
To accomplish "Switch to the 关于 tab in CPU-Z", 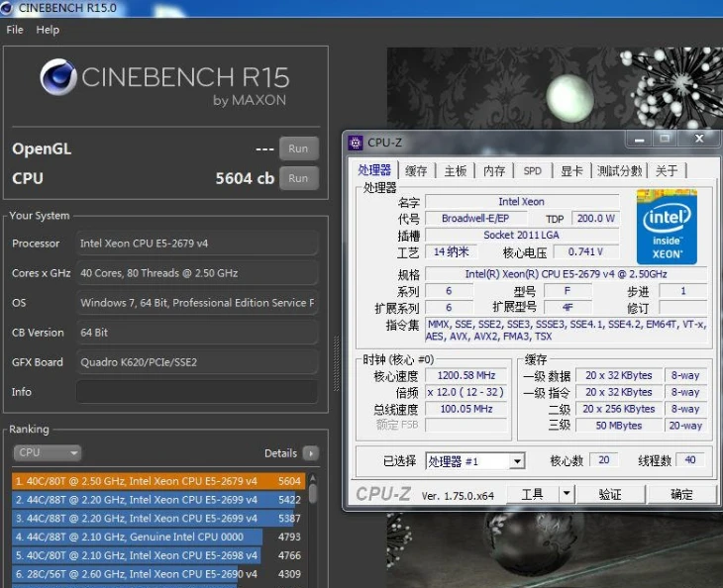I will [667, 171].
